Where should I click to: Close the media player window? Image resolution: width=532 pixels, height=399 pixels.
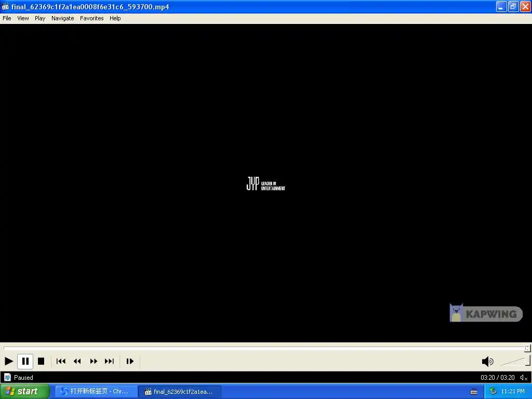coord(526,6)
